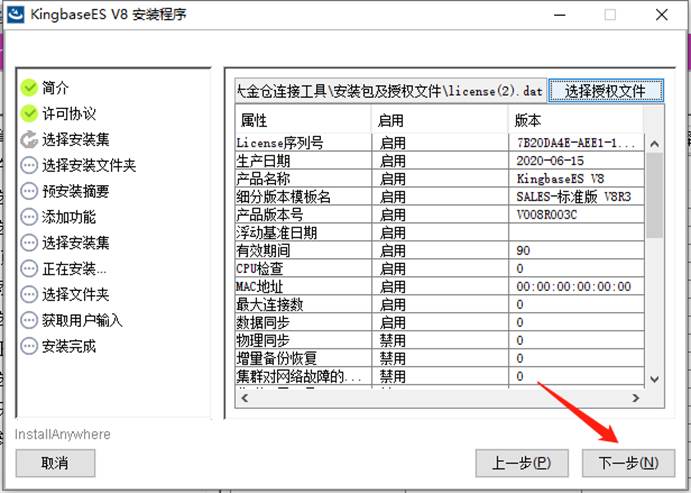Go back with 上一步(P) button
691x493 pixels.
522,463
